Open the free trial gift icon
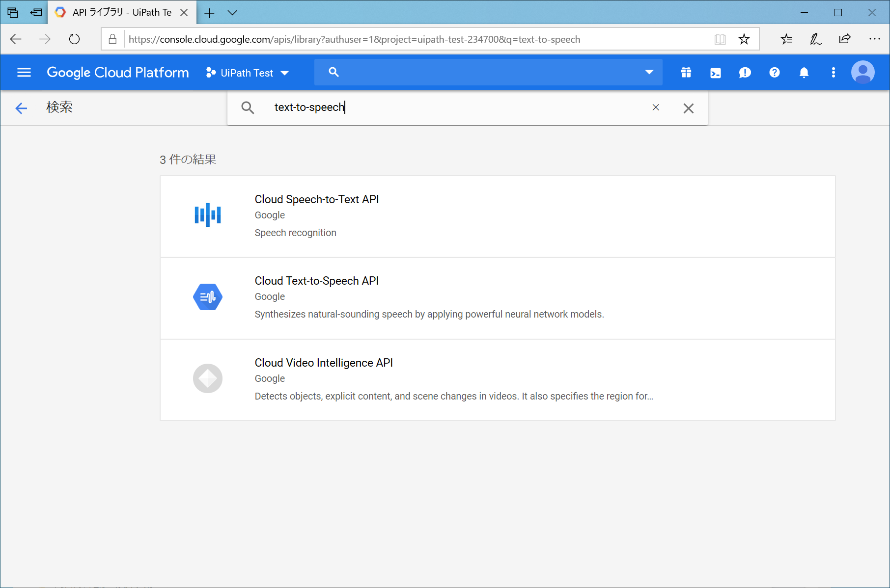 686,73
